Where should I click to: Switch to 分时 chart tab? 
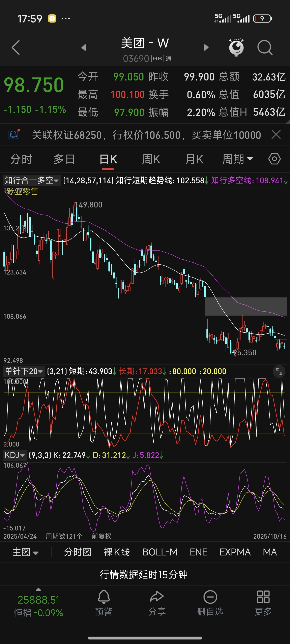[x=21, y=159]
